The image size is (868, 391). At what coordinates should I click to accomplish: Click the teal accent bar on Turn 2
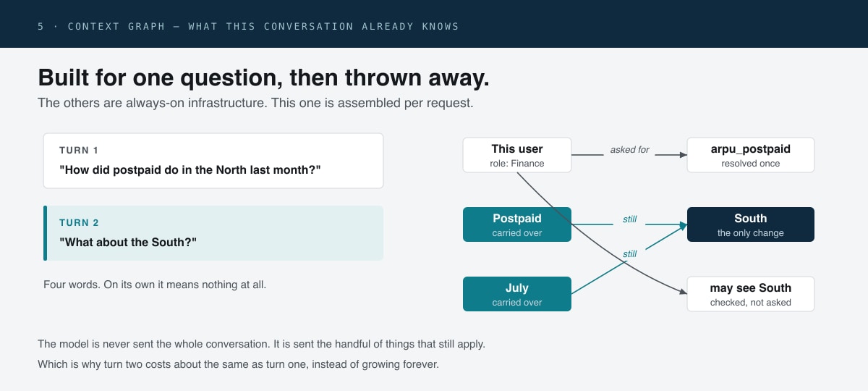pyautogui.click(x=45, y=233)
